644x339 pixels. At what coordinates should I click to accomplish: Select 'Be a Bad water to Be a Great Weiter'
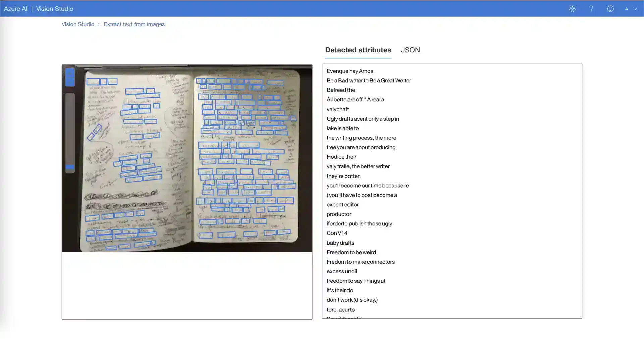369,81
